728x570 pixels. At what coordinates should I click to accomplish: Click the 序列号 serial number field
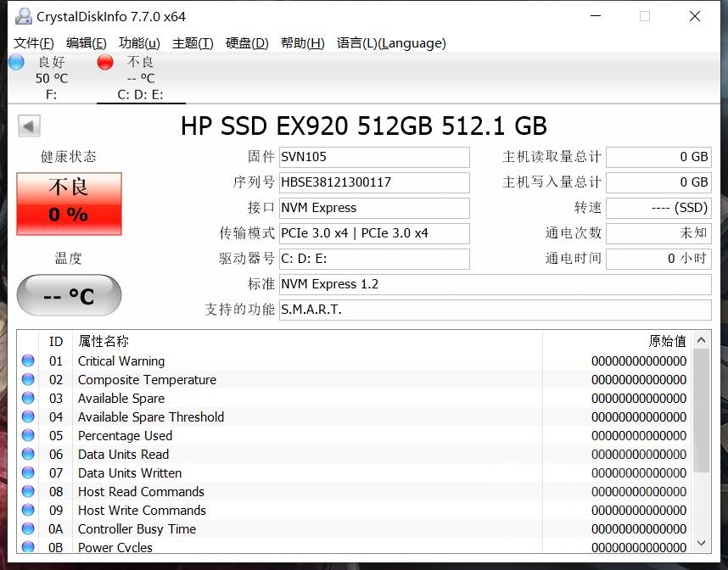(374, 182)
